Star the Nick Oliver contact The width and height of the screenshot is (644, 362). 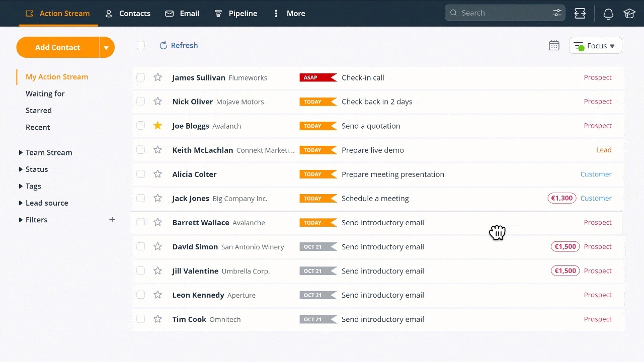coord(157,102)
